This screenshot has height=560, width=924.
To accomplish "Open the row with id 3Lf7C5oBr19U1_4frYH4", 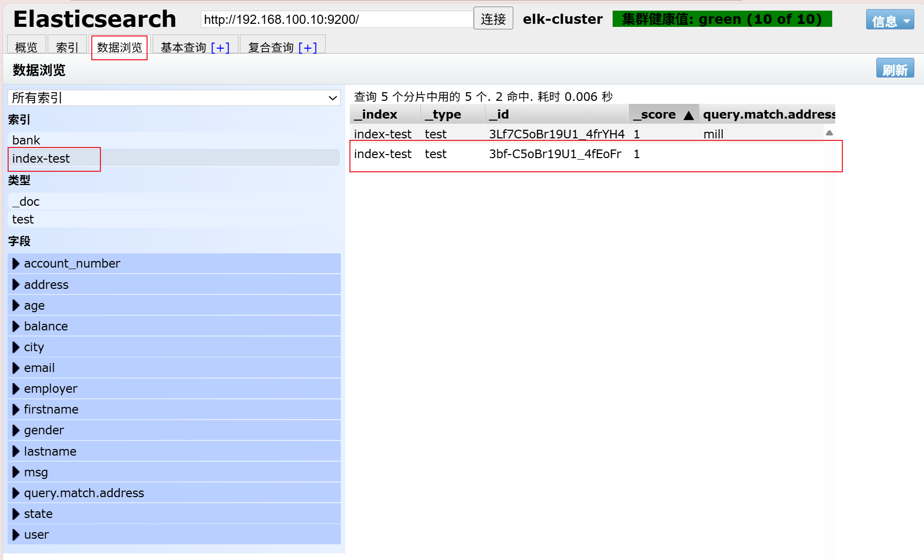I will [x=587, y=134].
